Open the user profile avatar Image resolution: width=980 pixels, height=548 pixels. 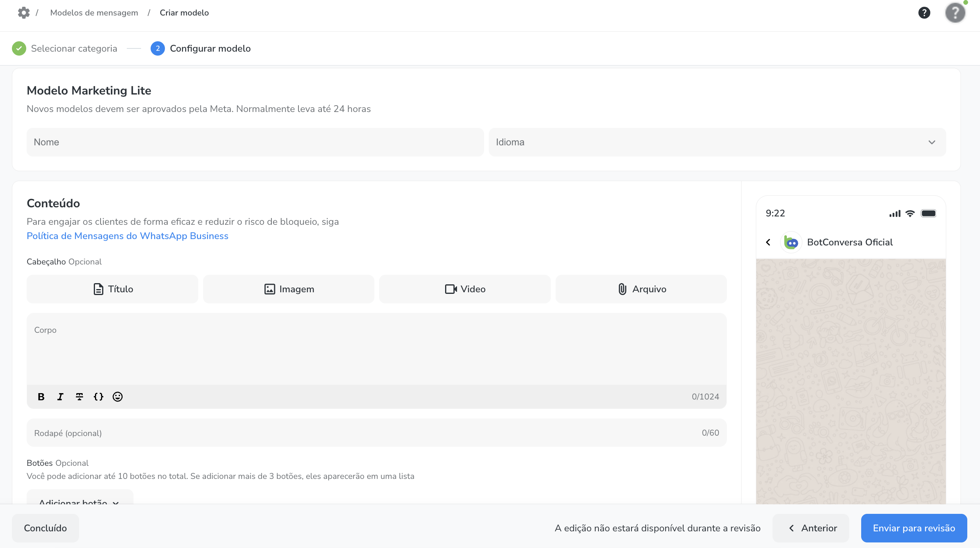pyautogui.click(x=955, y=13)
